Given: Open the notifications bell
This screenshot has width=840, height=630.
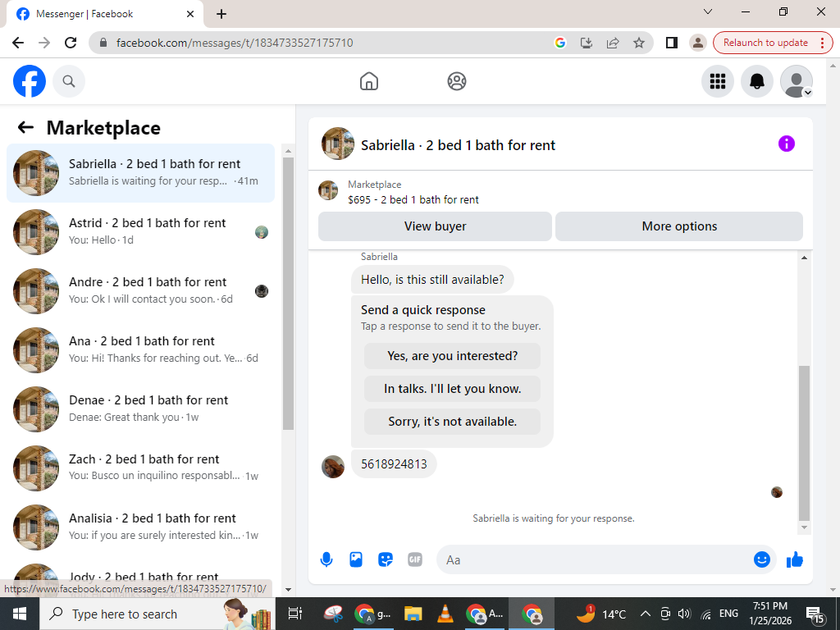Looking at the screenshot, I should [x=756, y=81].
